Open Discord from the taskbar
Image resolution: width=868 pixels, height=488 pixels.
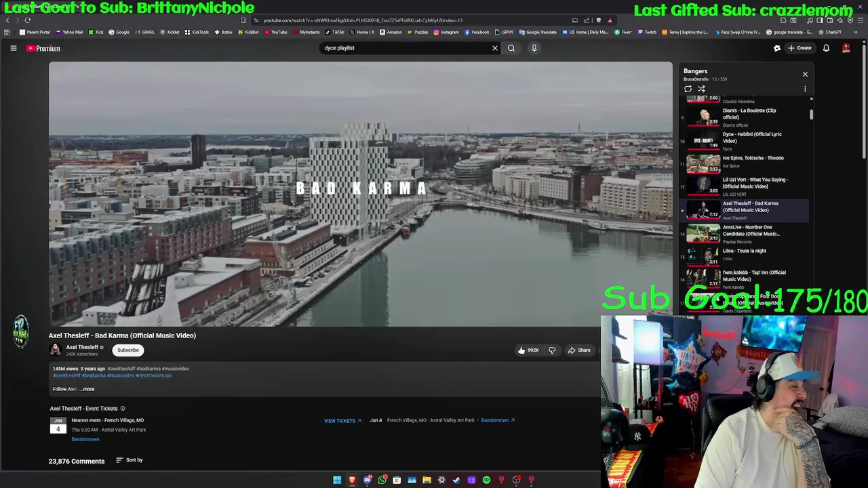(367, 480)
